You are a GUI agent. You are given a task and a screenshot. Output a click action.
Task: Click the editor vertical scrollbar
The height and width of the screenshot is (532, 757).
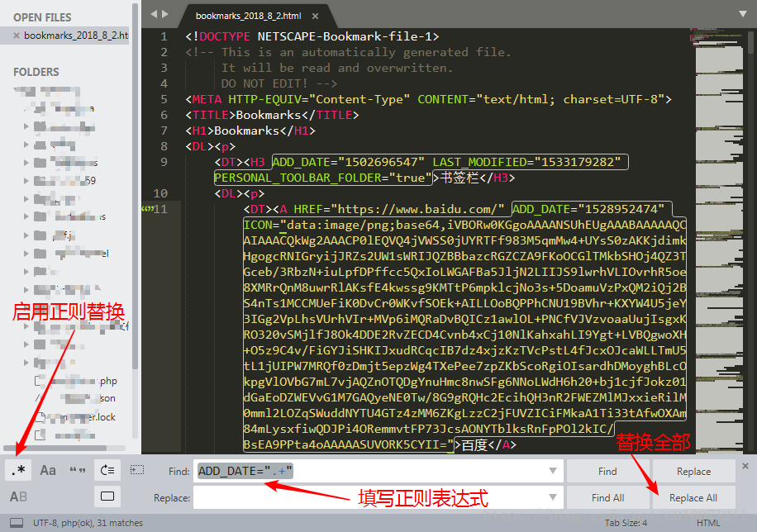(750, 44)
